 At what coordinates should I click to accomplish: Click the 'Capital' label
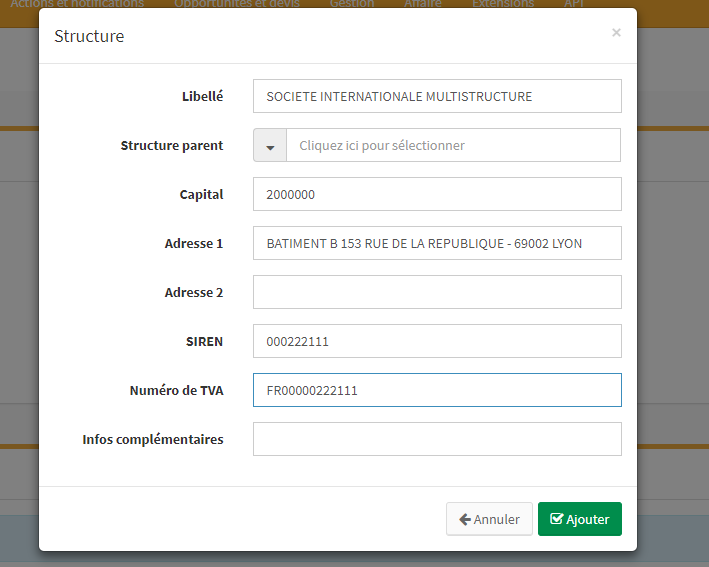click(201, 194)
